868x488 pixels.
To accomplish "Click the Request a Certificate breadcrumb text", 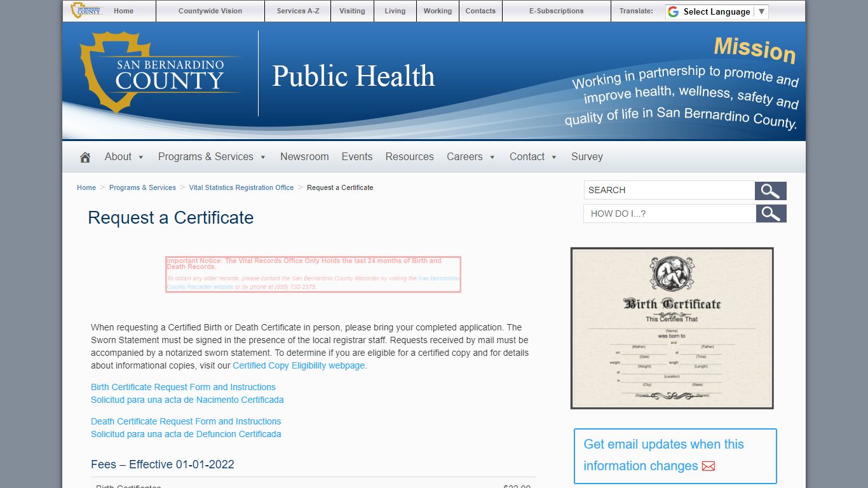I will coord(340,187).
